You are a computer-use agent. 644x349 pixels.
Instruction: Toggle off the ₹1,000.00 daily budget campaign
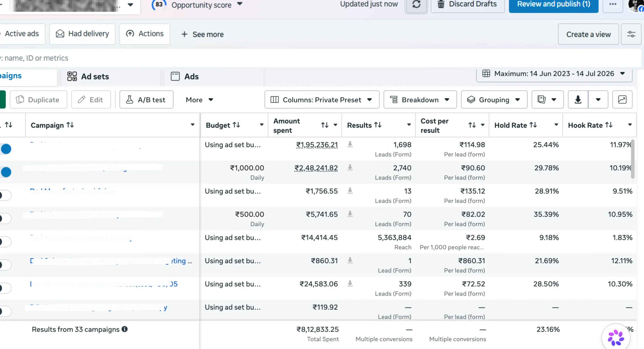point(6,172)
